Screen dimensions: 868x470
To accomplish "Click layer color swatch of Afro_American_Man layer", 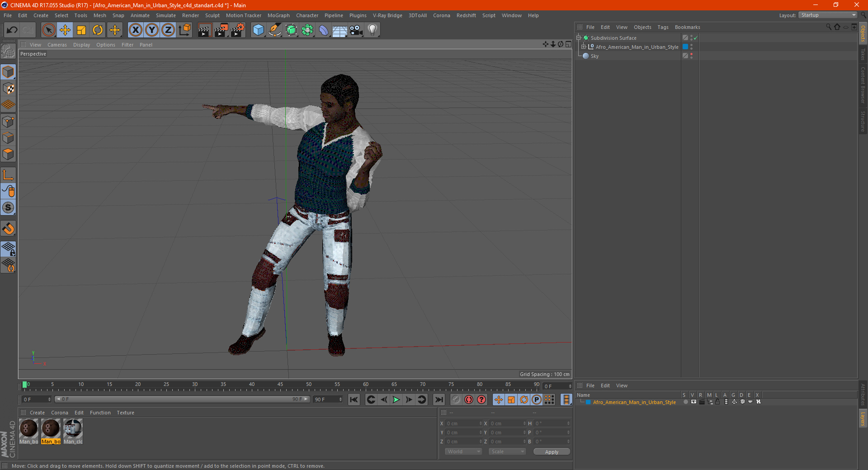I will coord(588,402).
